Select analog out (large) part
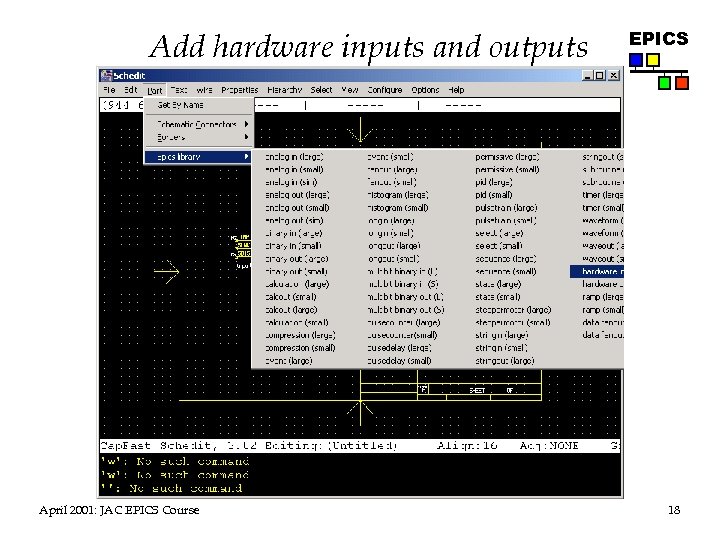 coord(297,195)
